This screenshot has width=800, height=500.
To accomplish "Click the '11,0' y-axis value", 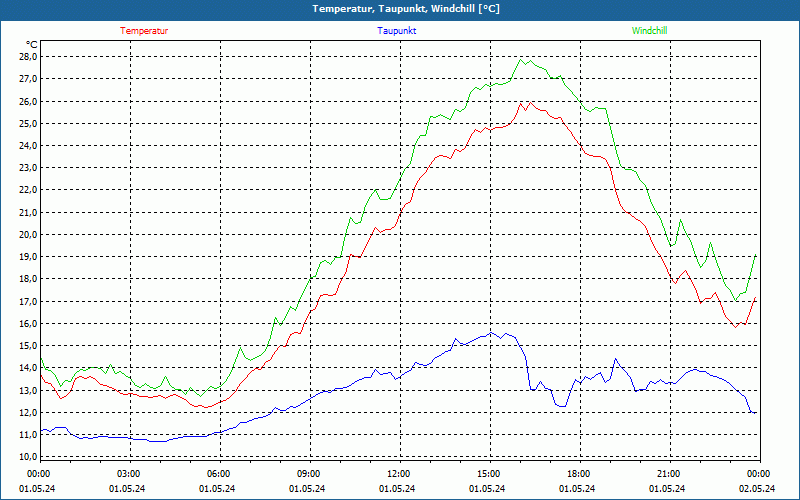I will (28, 435).
